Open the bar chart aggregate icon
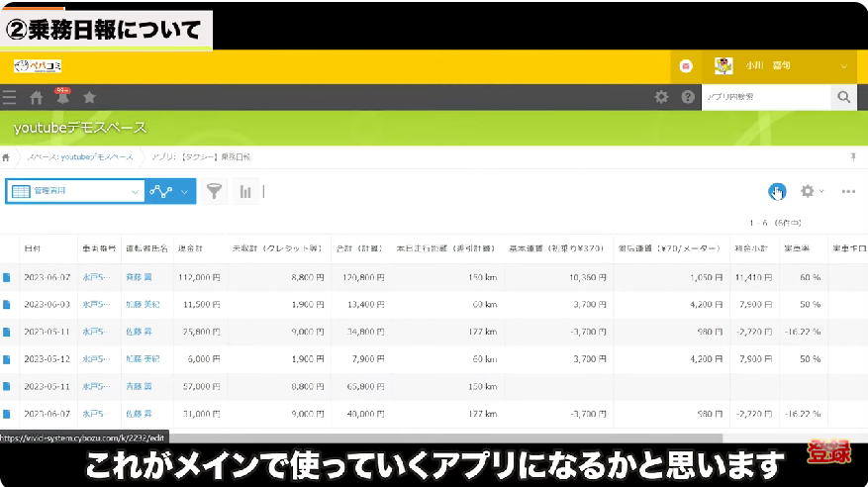This screenshot has width=868, height=487. pos(244,191)
